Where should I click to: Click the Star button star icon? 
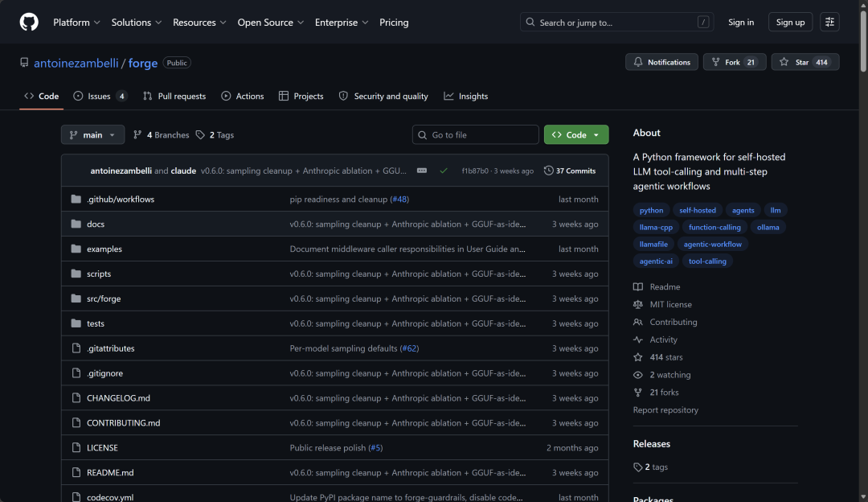[x=784, y=62]
